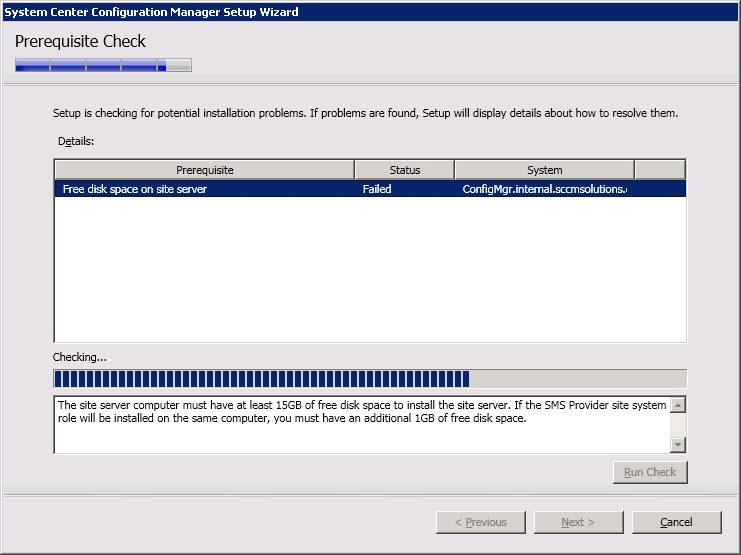Click the Prerequisite Check heading

[80, 41]
